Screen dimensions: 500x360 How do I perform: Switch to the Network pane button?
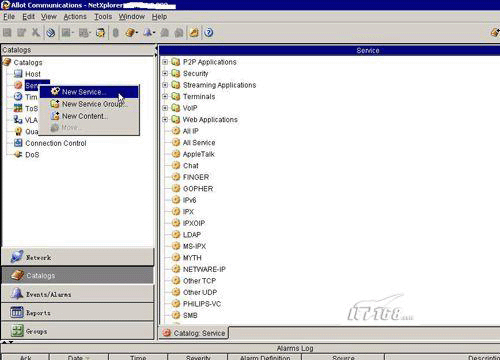pos(78,257)
